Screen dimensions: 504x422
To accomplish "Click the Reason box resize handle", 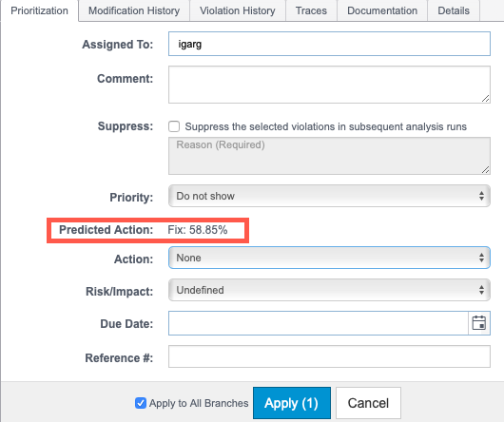I will point(486,170).
